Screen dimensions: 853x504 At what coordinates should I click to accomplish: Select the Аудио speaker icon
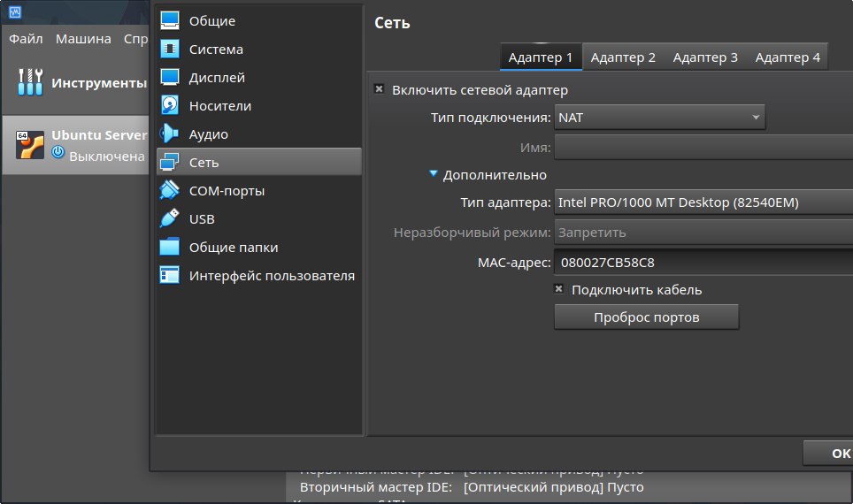(x=169, y=134)
